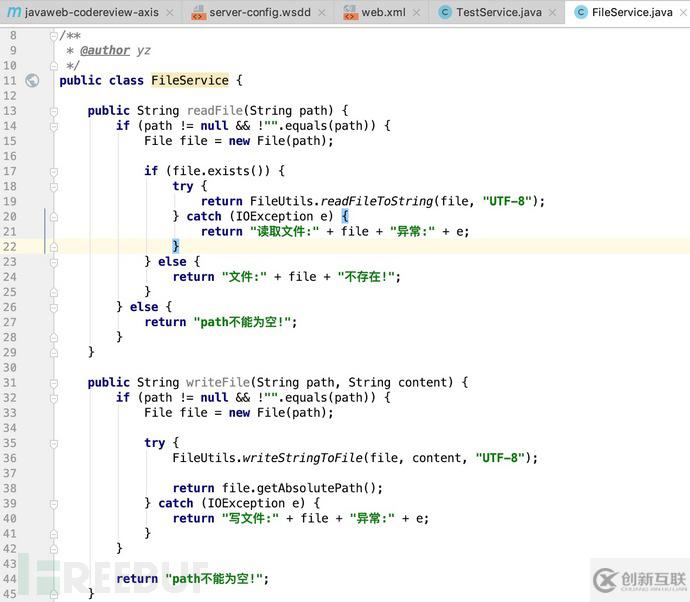Viewport: 690px width, 602px height.
Task: Close the javaweb-codereview-axis tab
Action: pyautogui.click(x=169, y=13)
